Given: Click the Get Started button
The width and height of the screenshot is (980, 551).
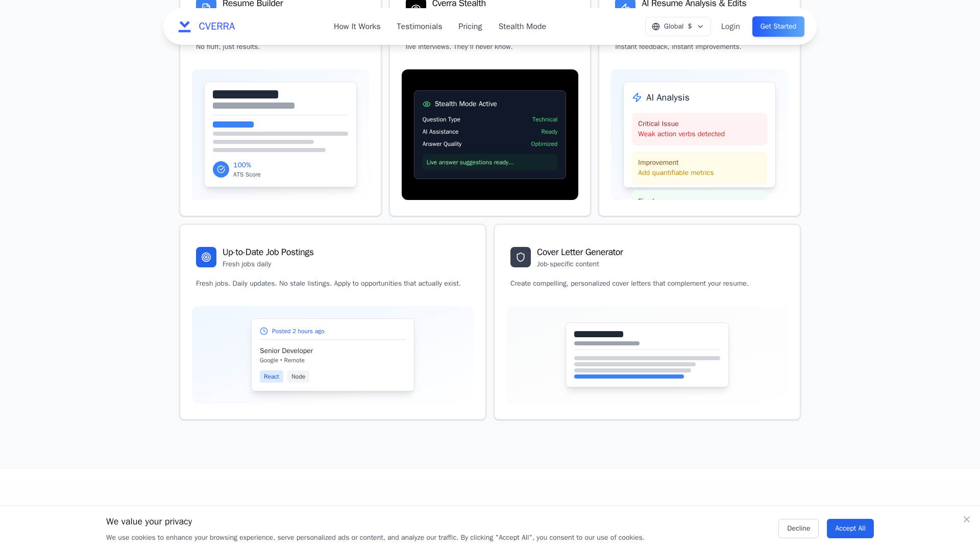Looking at the screenshot, I should click(778, 27).
